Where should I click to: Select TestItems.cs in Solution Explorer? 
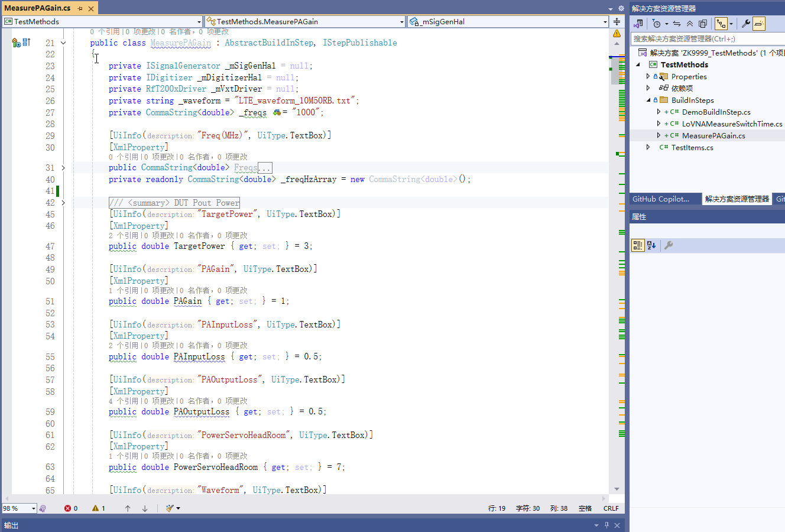692,147
